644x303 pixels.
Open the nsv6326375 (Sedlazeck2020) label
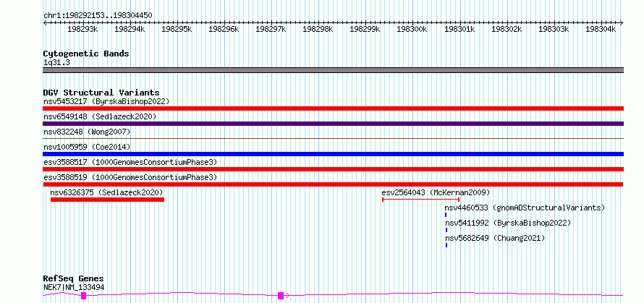pyautogui.click(x=107, y=192)
